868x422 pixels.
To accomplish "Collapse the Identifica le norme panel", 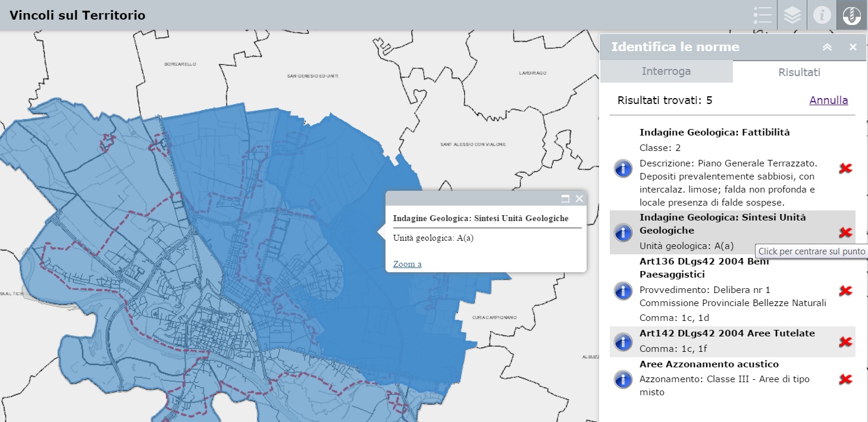I will click(x=827, y=47).
